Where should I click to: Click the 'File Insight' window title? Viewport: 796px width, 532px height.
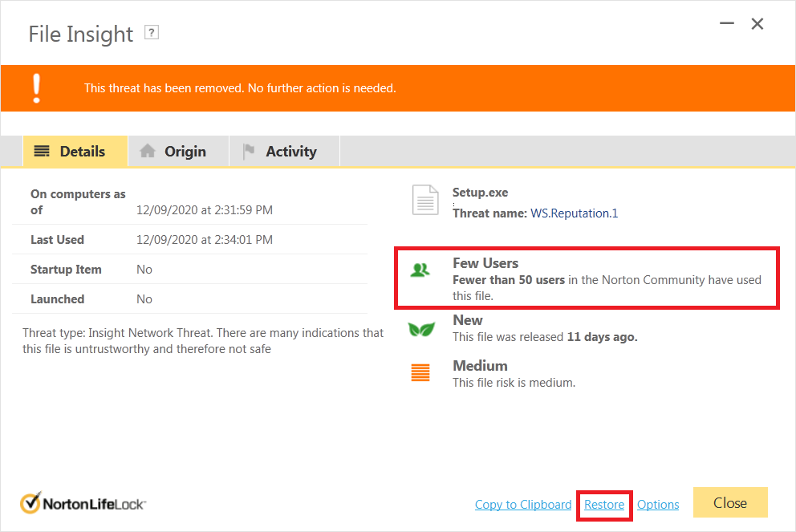pos(81,34)
